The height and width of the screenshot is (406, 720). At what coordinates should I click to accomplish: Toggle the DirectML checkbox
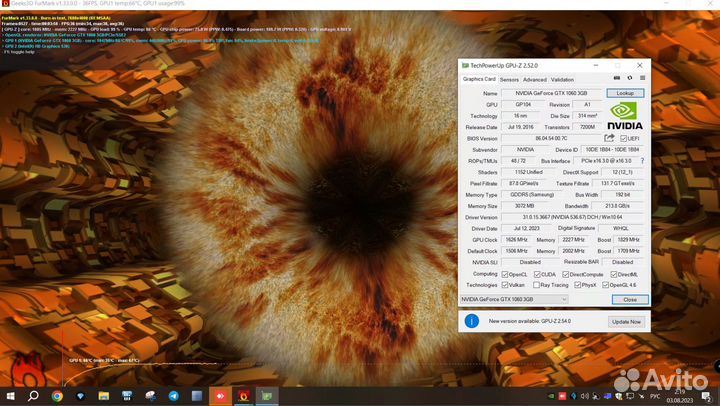613,274
